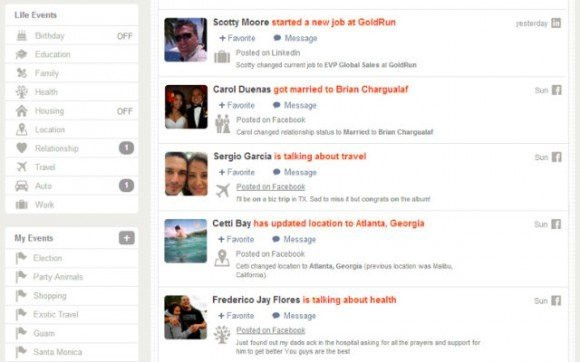Viewport: 580px width, 362px height.
Task: Click Cetti Bay's profile thumbnail
Action: 186,241
